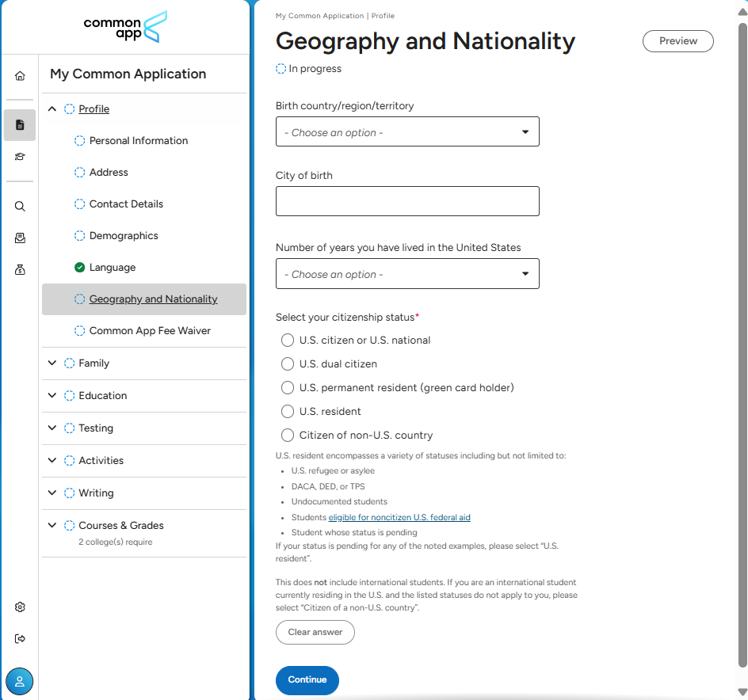This screenshot has width=748, height=700.
Task: Open the graduation cap colleges icon
Action: click(20, 157)
